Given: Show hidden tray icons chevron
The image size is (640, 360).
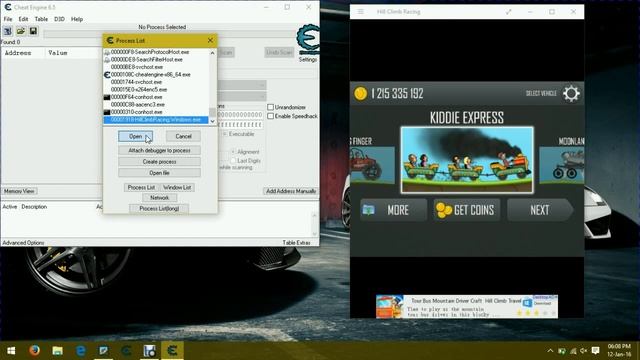Looking at the screenshot, I should pyautogui.click(x=550, y=351).
